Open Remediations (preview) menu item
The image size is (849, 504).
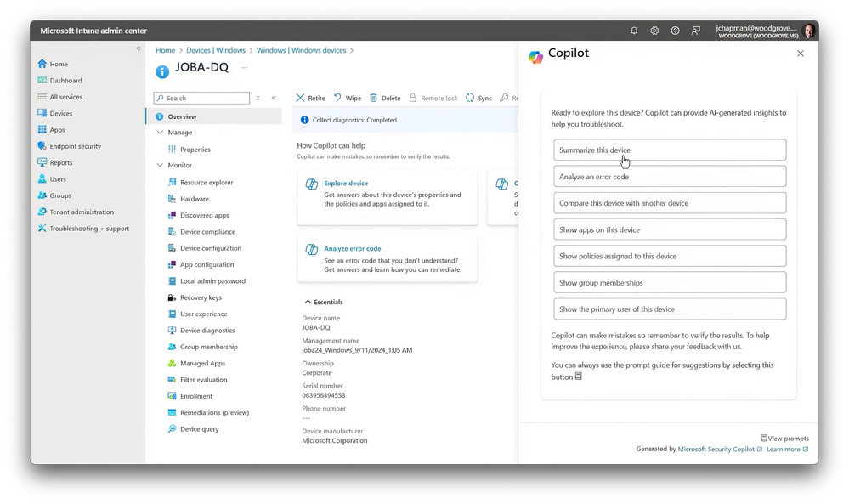pyautogui.click(x=214, y=412)
